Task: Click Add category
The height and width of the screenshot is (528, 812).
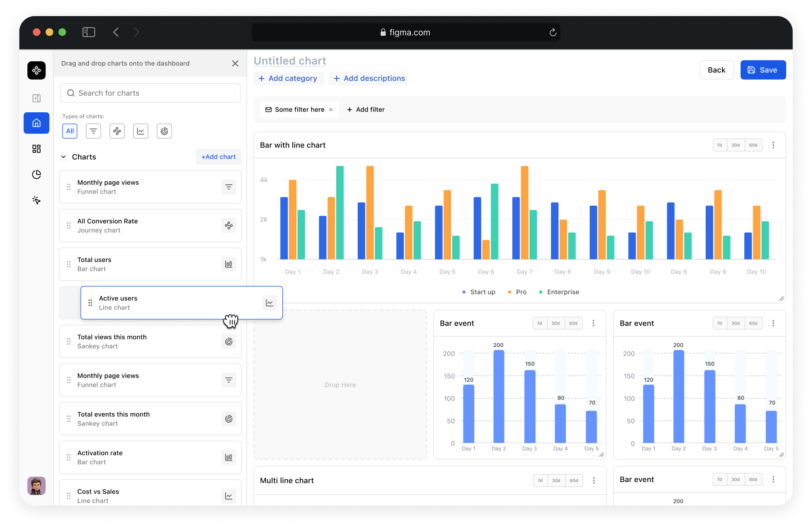Action: [288, 78]
